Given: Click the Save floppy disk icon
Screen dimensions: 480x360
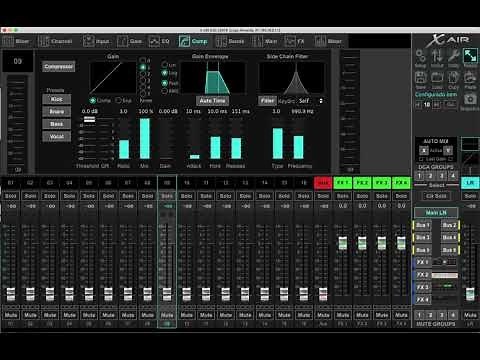Looking at the screenshot, I should pyautogui.click(x=421, y=80).
